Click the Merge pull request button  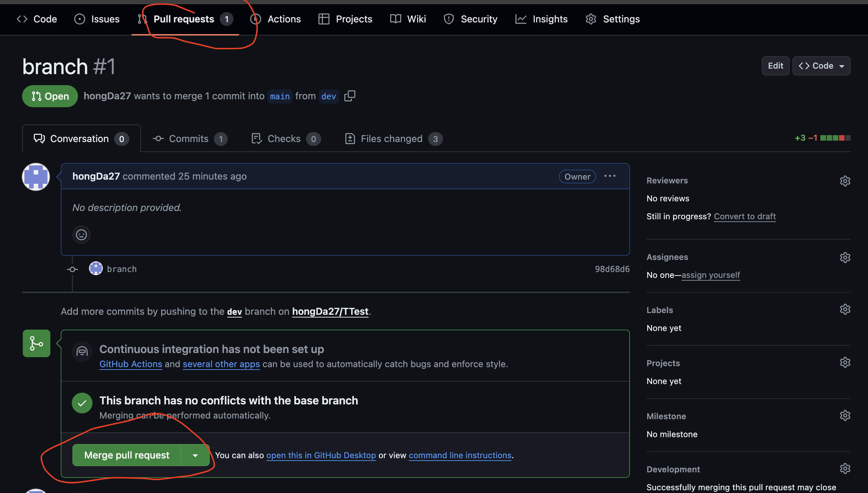click(127, 455)
